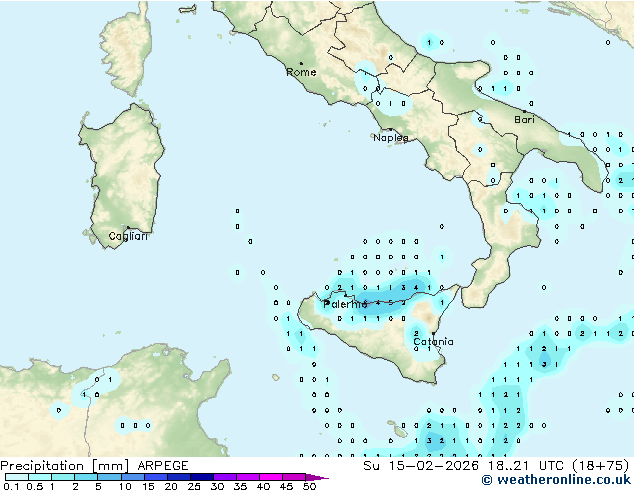Click the (18+75) forecast offset text
This screenshot has width=634, height=490.
pyautogui.click(x=601, y=466)
